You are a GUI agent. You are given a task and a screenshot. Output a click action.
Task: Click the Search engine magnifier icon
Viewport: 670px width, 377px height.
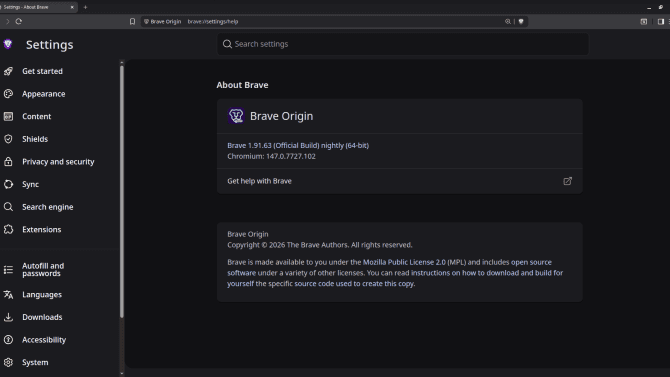coord(8,207)
